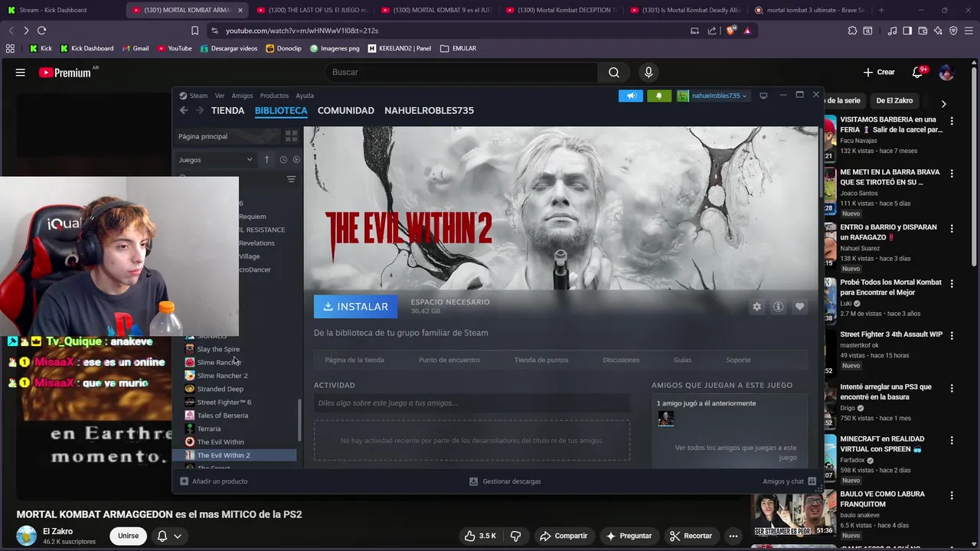Open browser main hamburger menu
The height and width of the screenshot is (551, 980).
click(x=969, y=31)
